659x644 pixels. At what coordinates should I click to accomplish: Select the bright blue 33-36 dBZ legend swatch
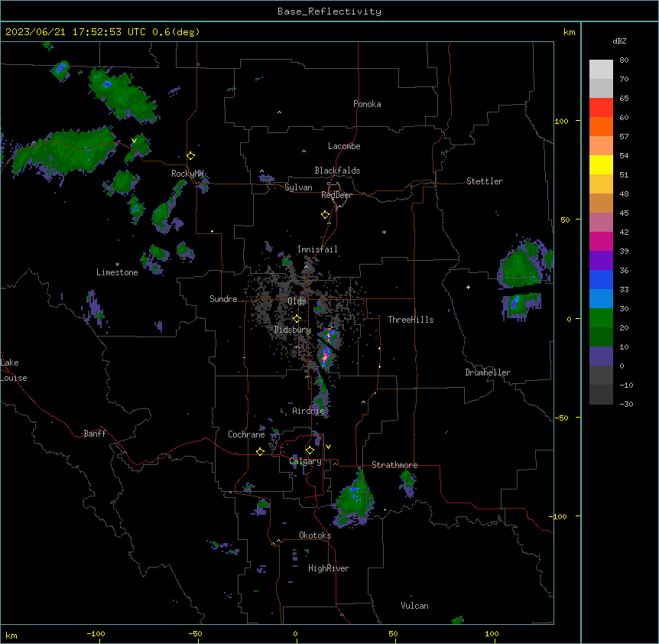coord(601,279)
